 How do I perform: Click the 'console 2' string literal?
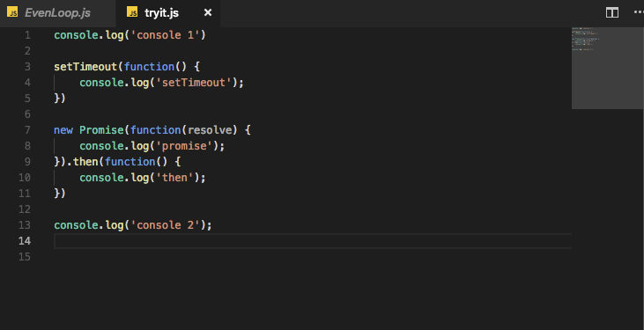(x=165, y=225)
